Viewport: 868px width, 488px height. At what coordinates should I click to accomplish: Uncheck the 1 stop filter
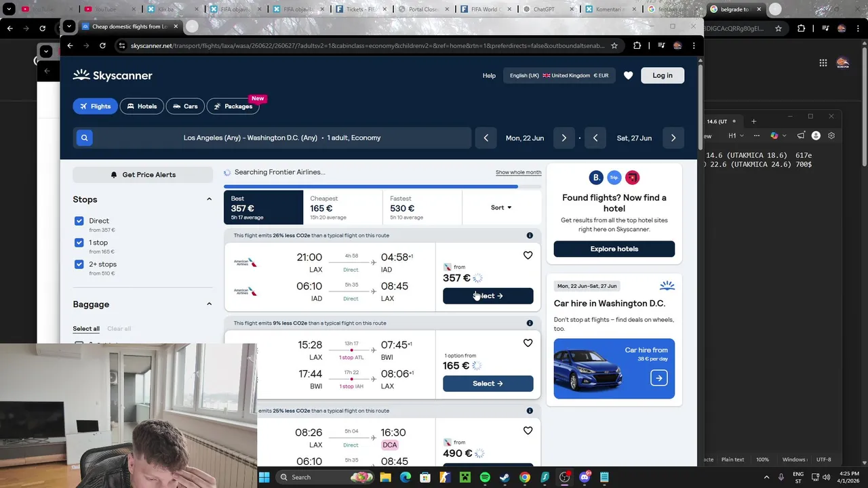tap(79, 243)
